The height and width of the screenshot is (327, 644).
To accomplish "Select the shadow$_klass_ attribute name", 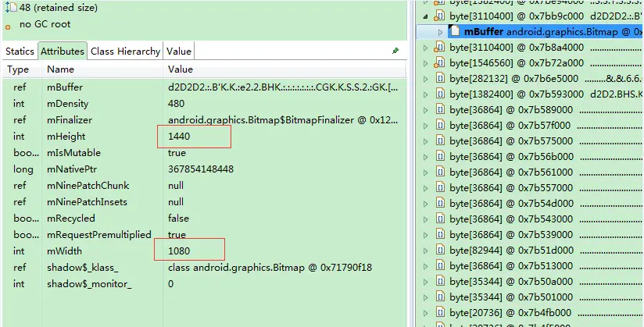I will click(83, 268).
